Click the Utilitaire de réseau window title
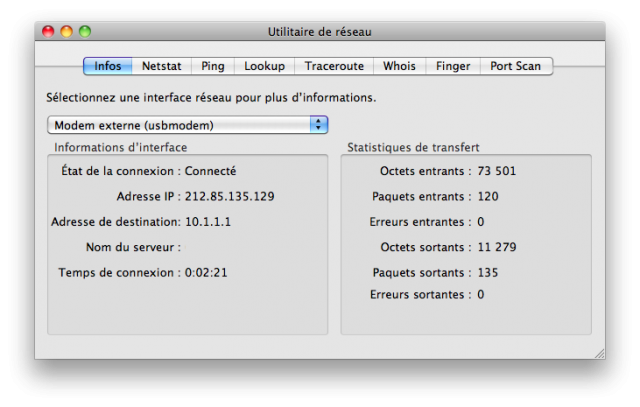The height and width of the screenshot is (407, 640). [x=320, y=32]
